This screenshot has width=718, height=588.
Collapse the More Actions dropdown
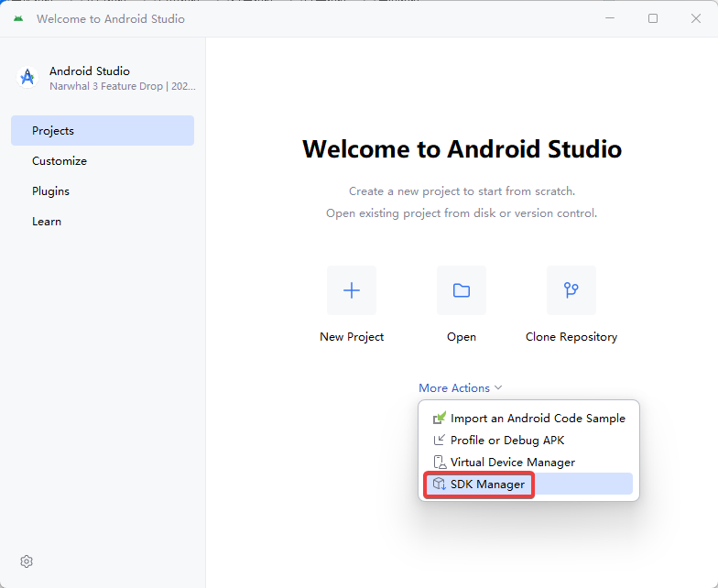[460, 388]
